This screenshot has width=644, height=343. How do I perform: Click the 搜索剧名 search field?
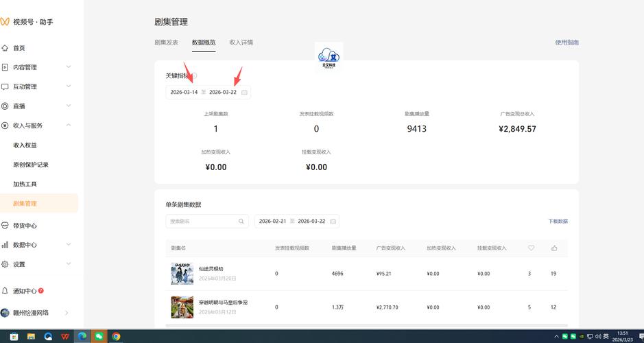tap(207, 222)
